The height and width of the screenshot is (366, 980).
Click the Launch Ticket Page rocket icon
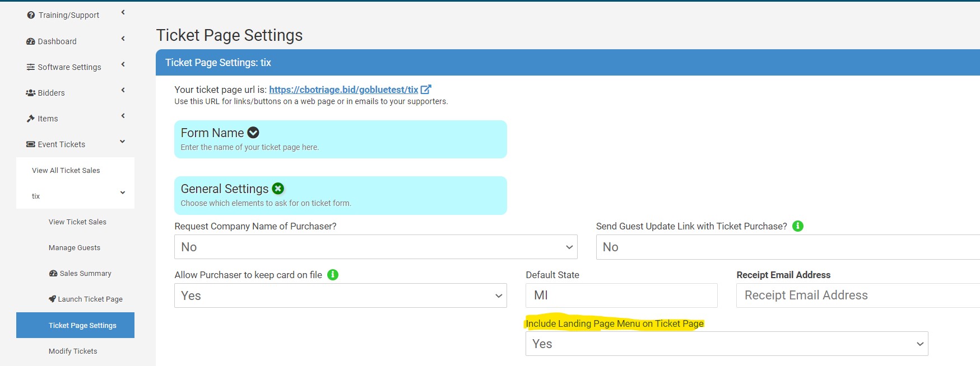[52, 299]
